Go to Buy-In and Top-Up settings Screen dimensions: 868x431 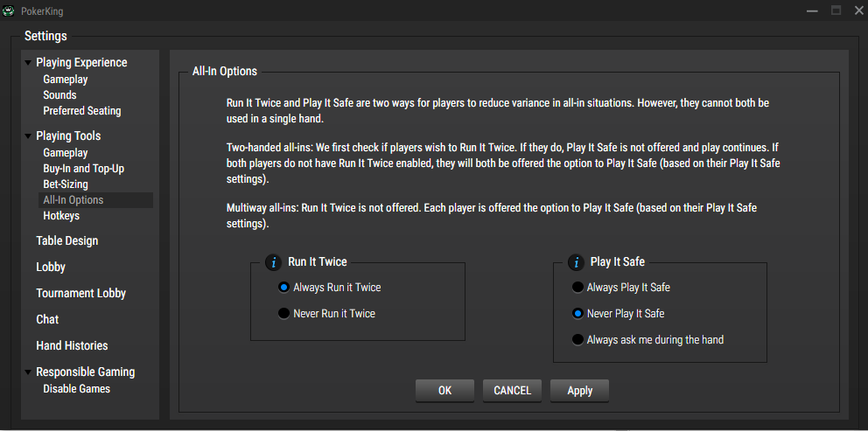(x=83, y=169)
